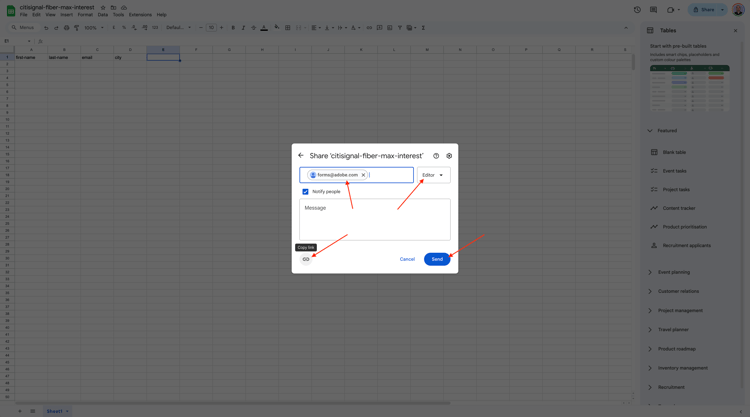Open version history clock icon

[x=637, y=10]
